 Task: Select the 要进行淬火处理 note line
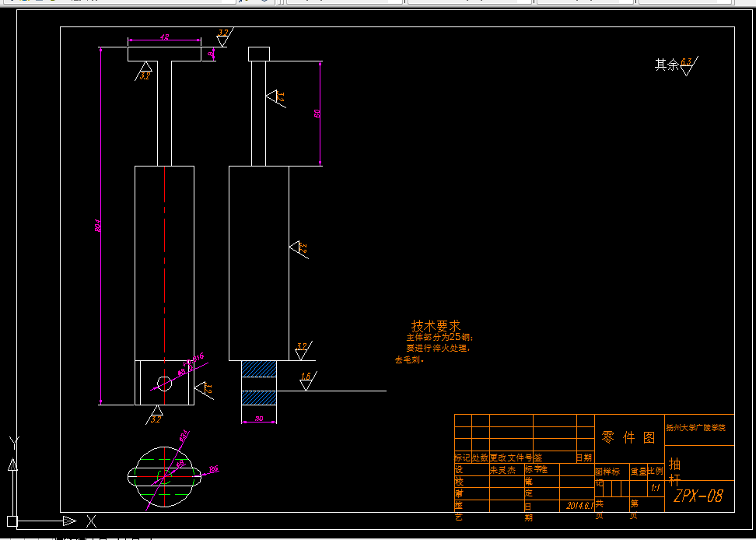pos(438,348)
